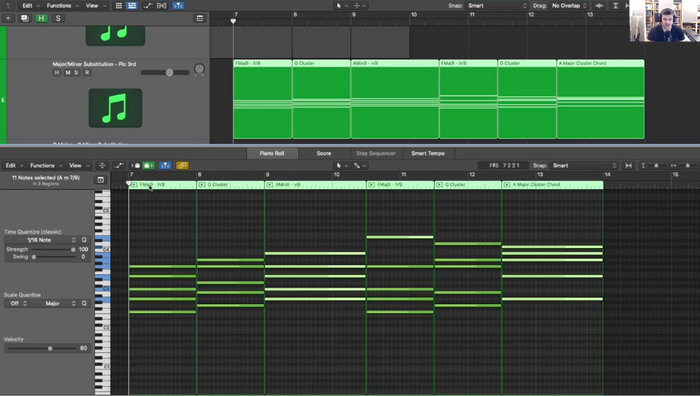This screenshot has width=700, height=396.
Task: Open the left-click pointer tool menu in tracks area
Action: tap(342, 5)
